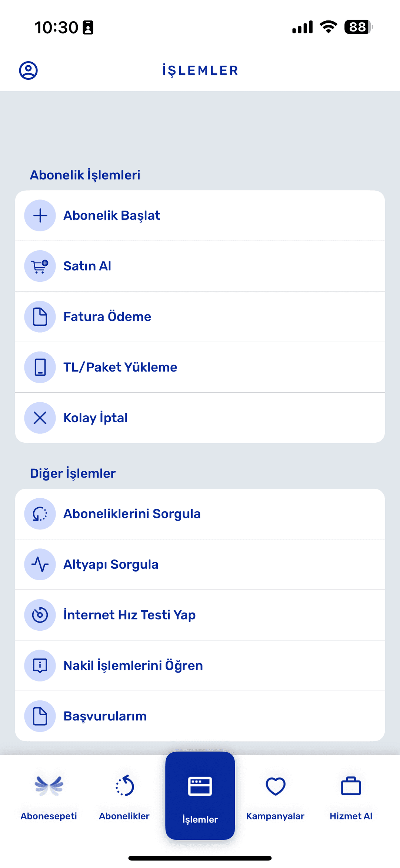Switch to the Abonesepeti tab
400x868 pixels.
[x=49, y=797]
